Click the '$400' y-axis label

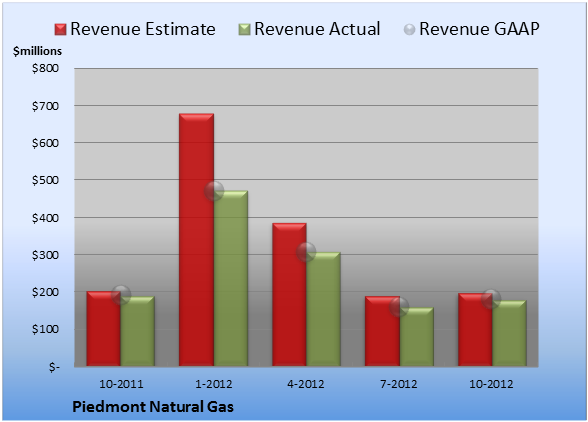click(x=45, y=218)
